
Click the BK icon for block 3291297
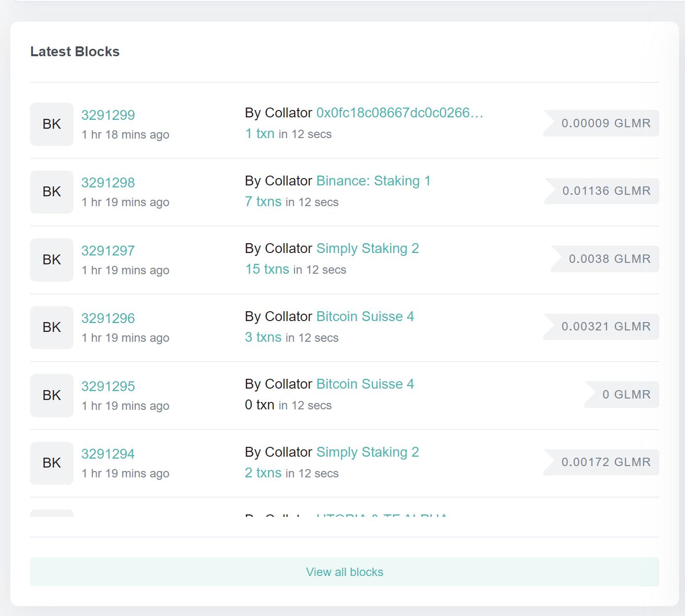pyautogui.click(x=51, y=260)
